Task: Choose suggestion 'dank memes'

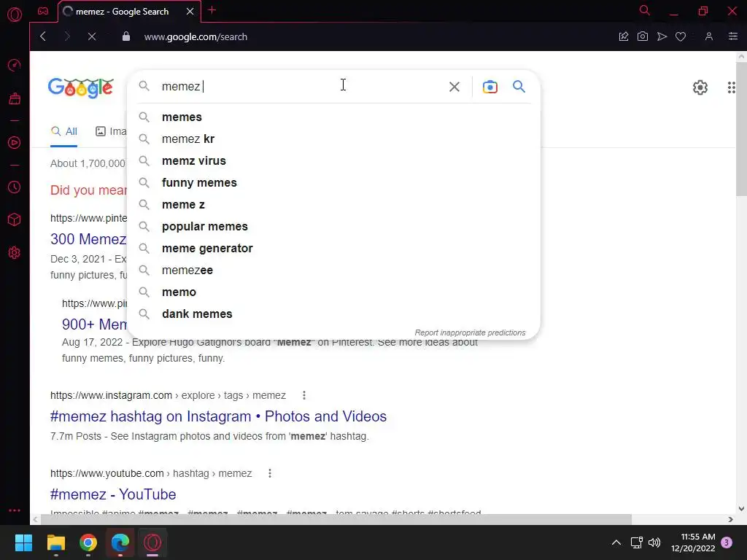Action: coord(333,314)
